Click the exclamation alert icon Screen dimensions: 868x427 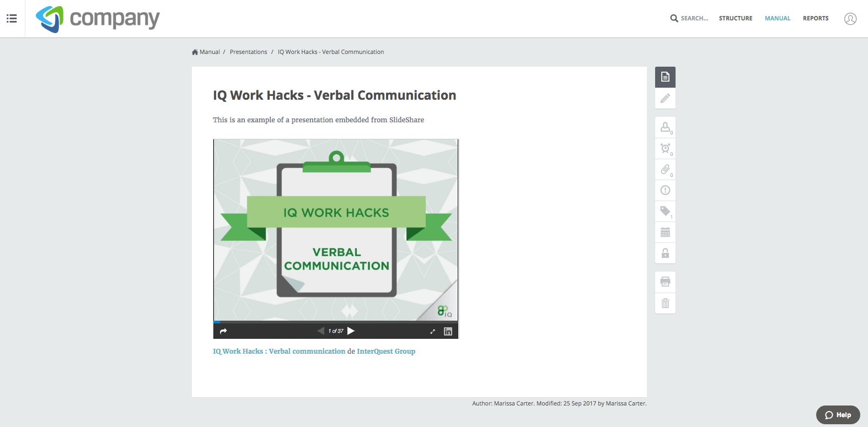click(x=665, y=190)
